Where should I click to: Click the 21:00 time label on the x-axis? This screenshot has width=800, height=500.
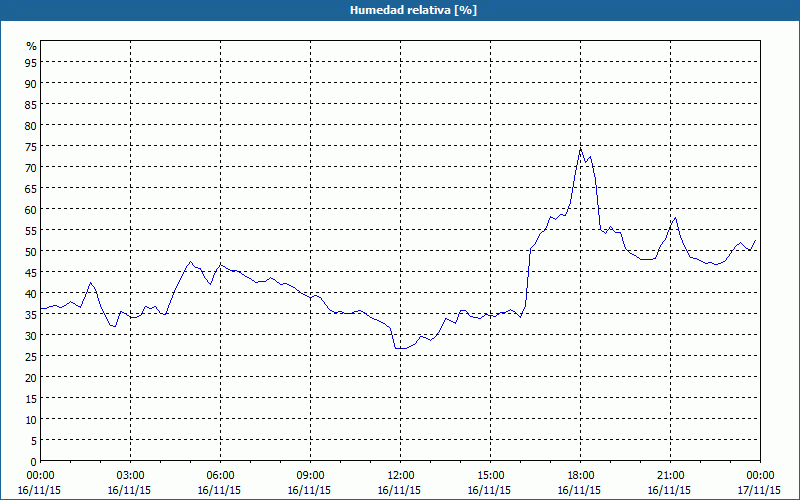[x=670, y=476]
